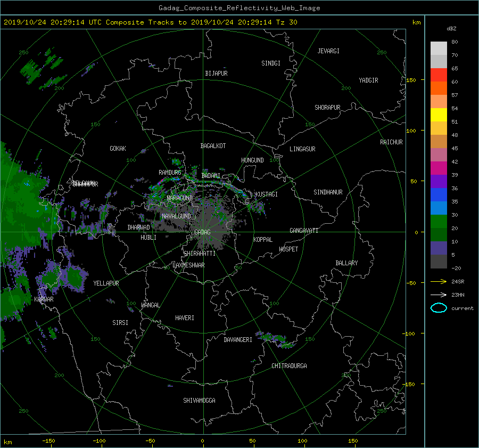Click the SIRSI city label

pos(120,323)
